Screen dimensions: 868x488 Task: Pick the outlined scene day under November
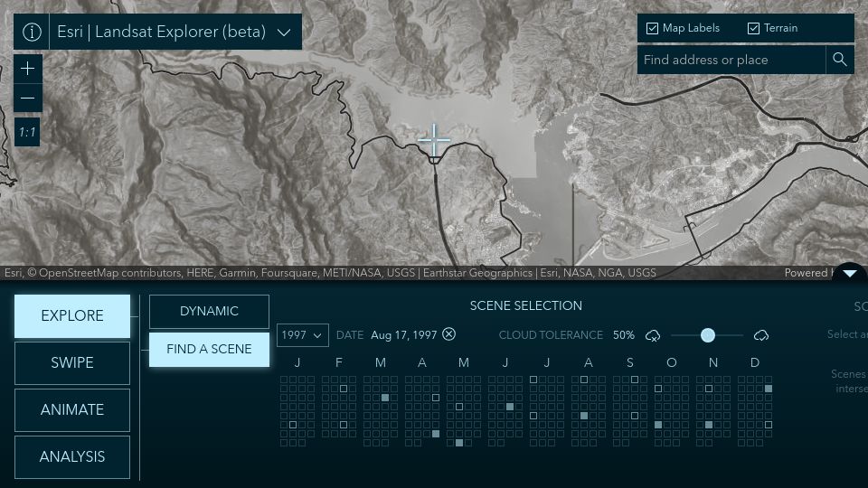tap(709, 389)
